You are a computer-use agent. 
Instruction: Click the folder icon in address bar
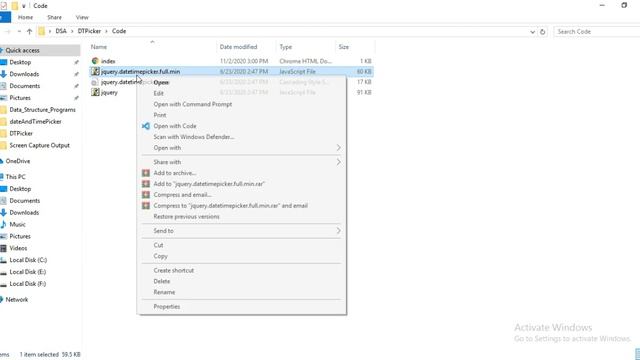(x=41, y=31)
